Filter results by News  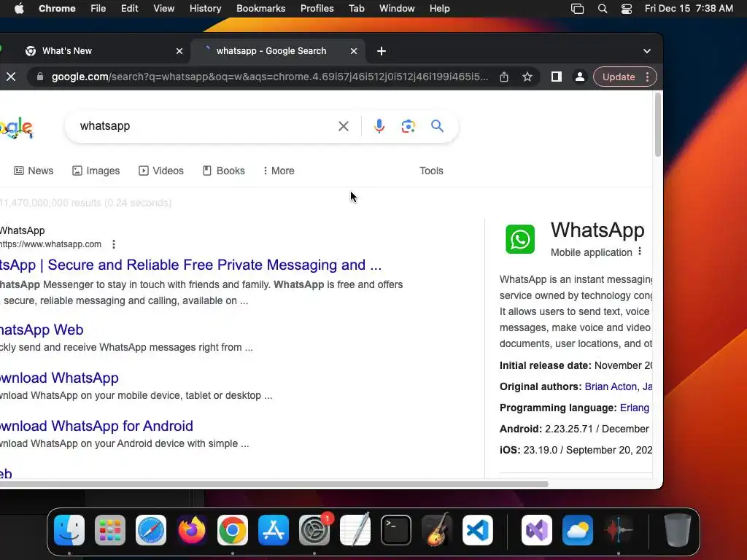coord(34,171)
